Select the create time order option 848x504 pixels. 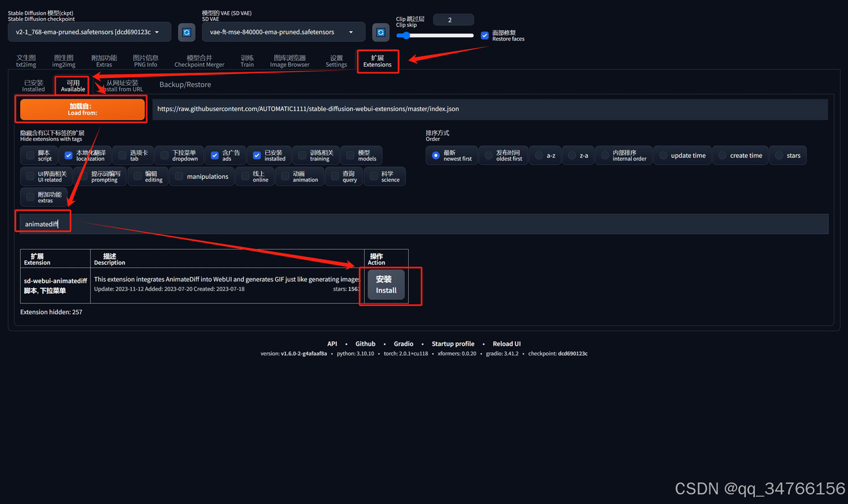point(722,155)
